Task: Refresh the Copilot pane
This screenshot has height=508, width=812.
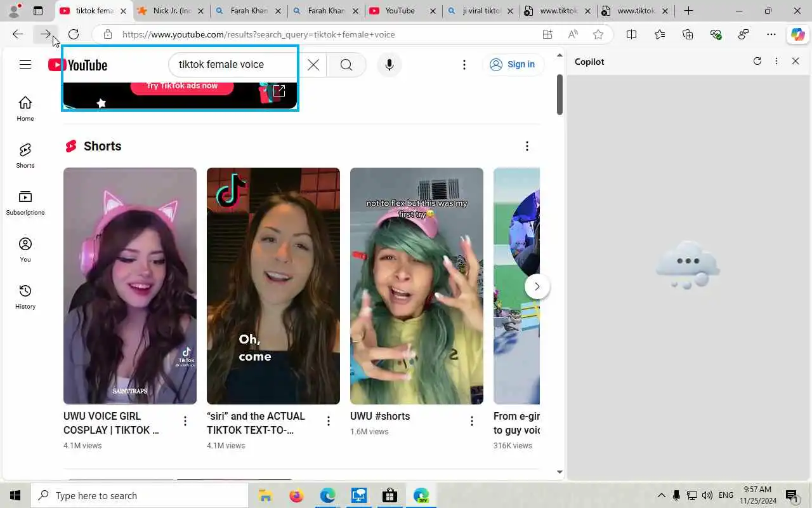Action: [x=757, y=61]
